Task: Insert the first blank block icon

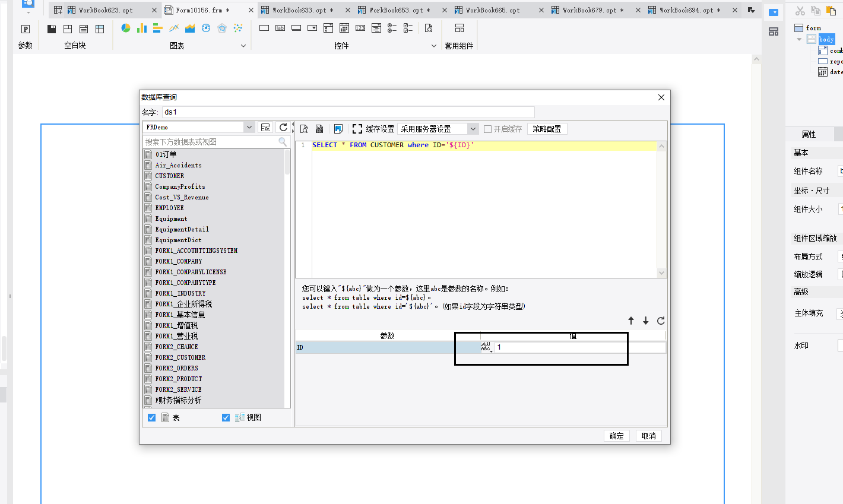Action: coord(52,29)
